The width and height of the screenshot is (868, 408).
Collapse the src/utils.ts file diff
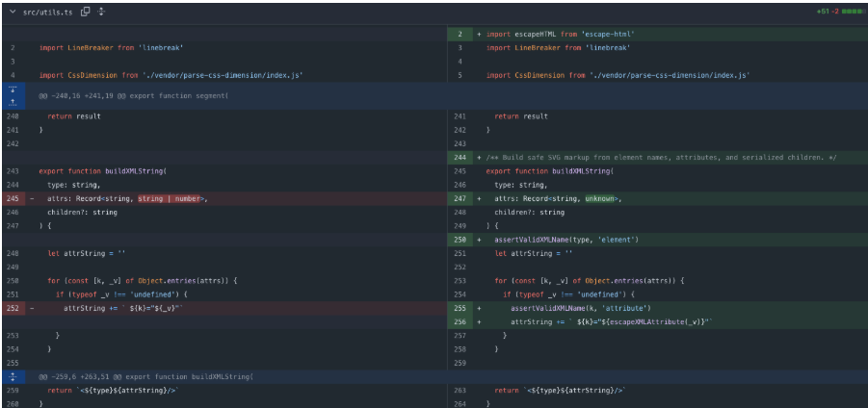13,12
